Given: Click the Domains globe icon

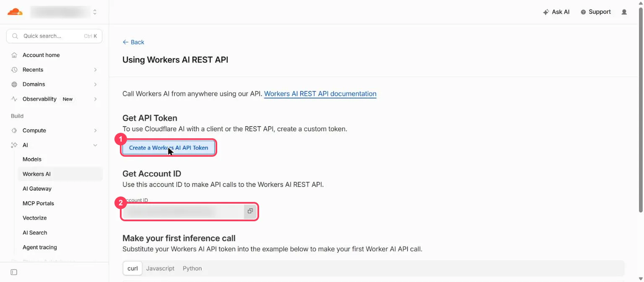Looking at the screenshot, I should (14, 84).
